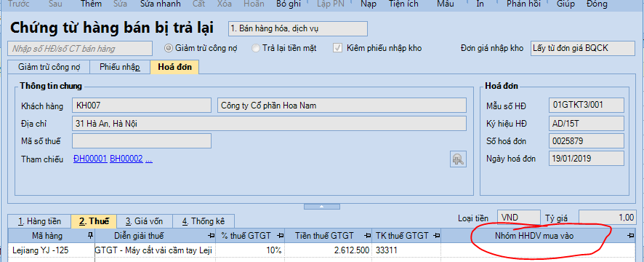Screen dimensions: 644x262
Task: Switch to Giảm trừ công nợ tab
Action: pos(49,68)
